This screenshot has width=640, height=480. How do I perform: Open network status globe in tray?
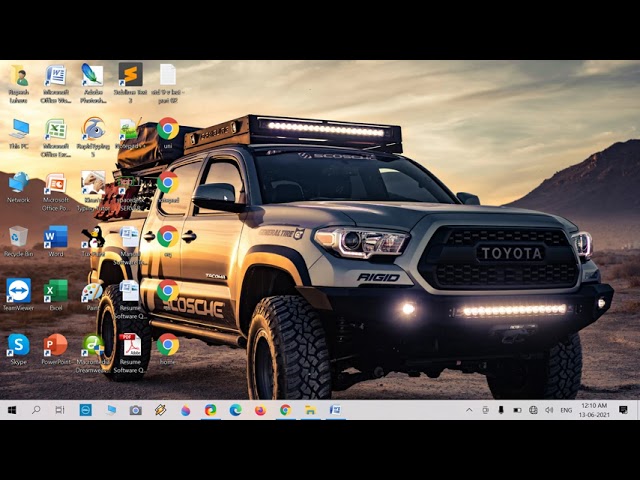click(533, 410)
